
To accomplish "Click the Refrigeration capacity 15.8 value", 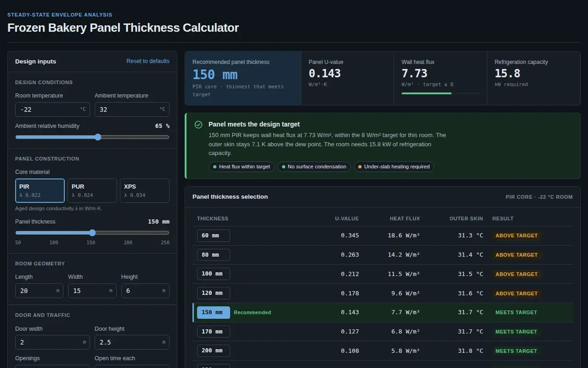I will point(508,74).
